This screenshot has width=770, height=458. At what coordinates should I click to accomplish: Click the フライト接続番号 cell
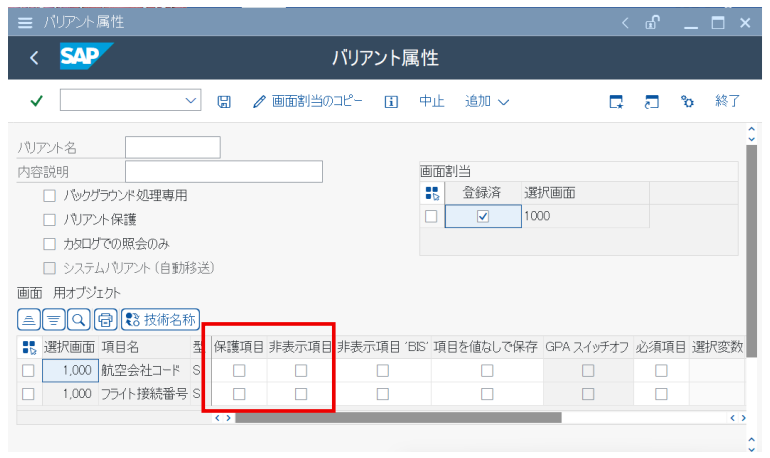(144, 394)
